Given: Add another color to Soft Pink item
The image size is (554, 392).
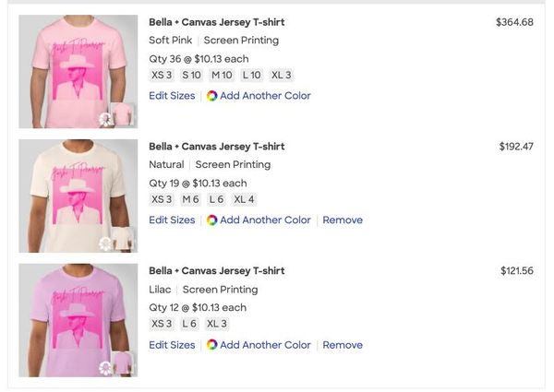Looking at the screenshot, I should [265, 96].
